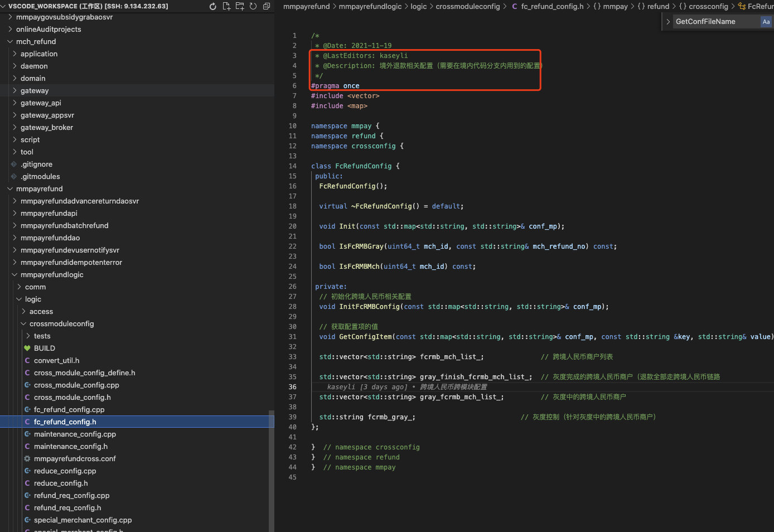Click line number 36 in the gutter
Image resolution: width=774 pixels, height=532 pixels.
click(x=293, y=387)
